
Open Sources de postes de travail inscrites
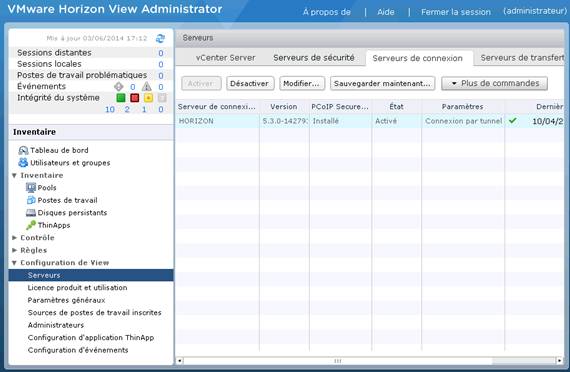[95, 313]
